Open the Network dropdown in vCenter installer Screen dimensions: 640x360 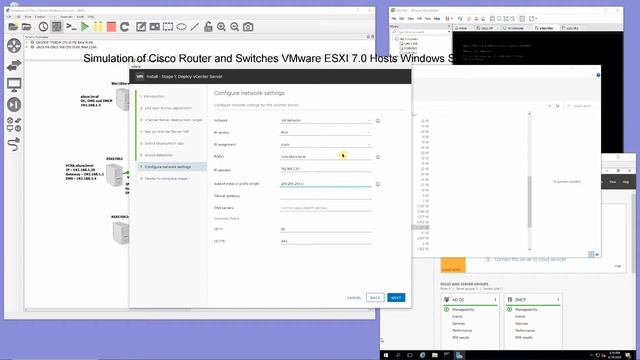(x=326, y=120)
